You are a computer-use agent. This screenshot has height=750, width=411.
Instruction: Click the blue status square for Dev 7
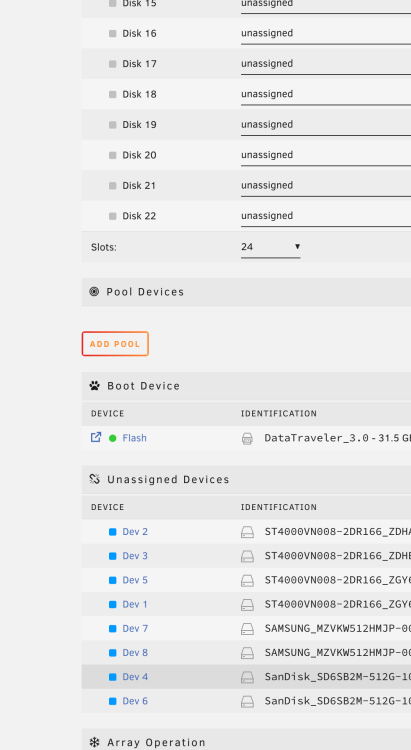click(x=112, y=629)
